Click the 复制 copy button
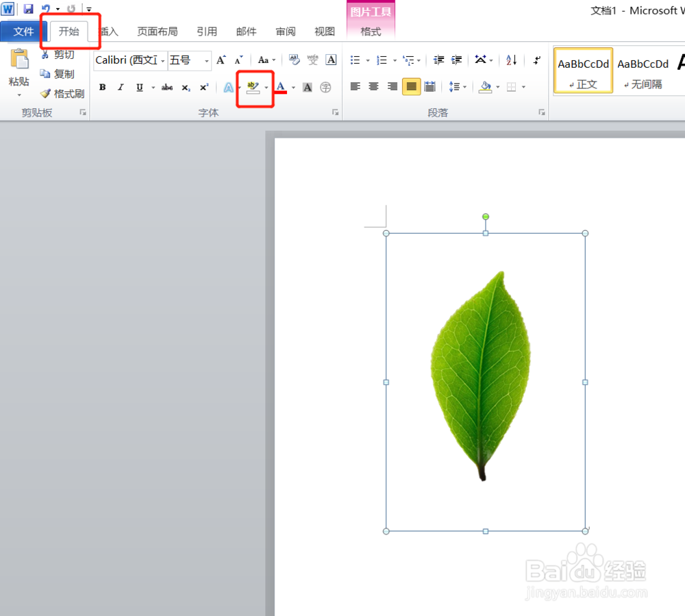685x616 pixels. [58, 74]
